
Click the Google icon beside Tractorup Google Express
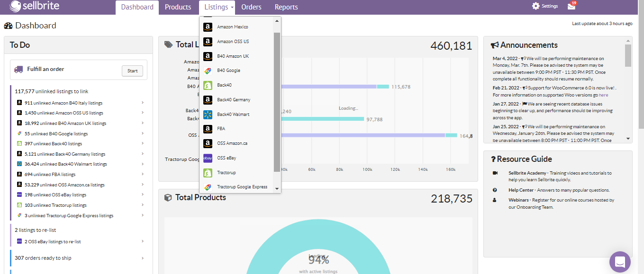208,187
